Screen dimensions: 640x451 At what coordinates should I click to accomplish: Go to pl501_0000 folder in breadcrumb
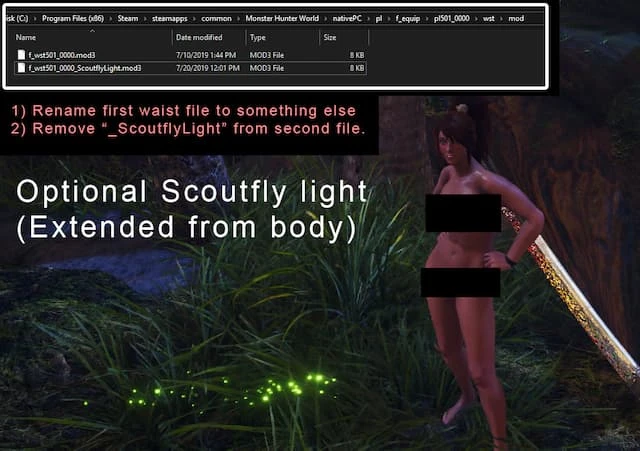pos(451,18)
